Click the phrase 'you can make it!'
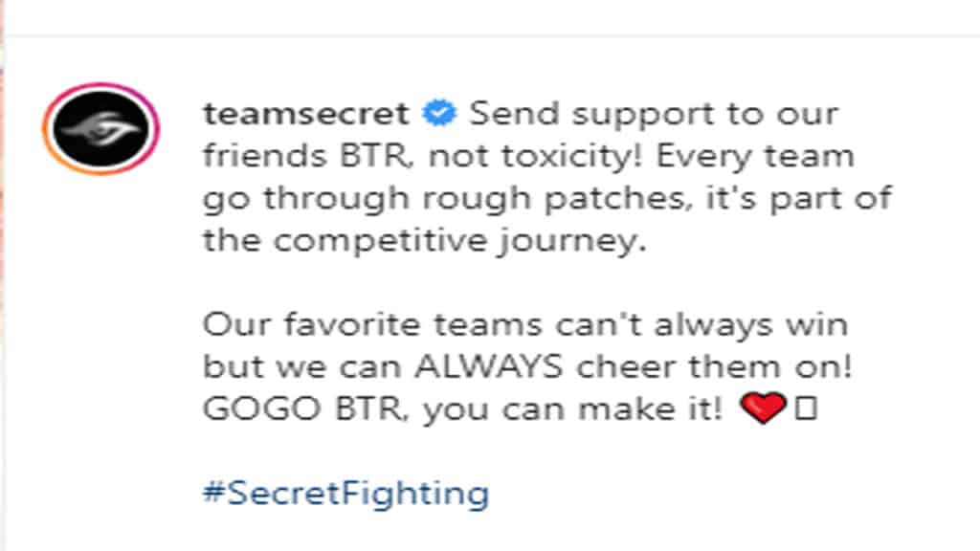Viewport: 980px width, 551px height. click(572, 409)
